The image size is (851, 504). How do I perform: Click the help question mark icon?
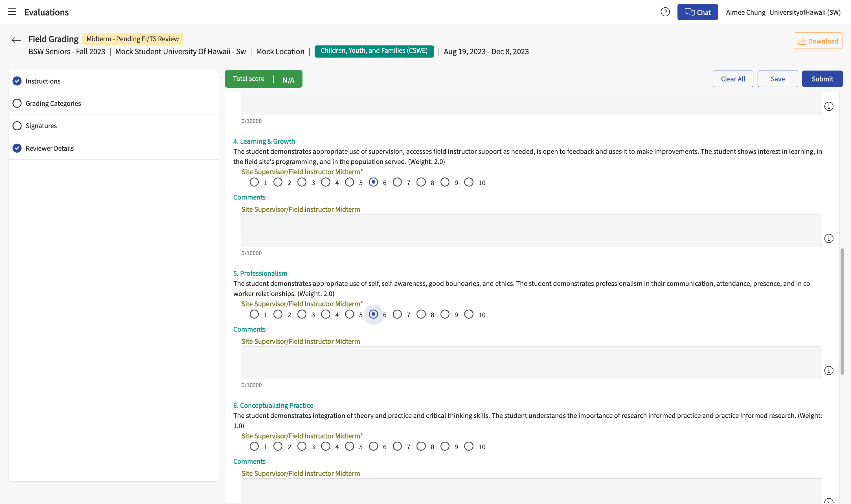tap(665, 12)
